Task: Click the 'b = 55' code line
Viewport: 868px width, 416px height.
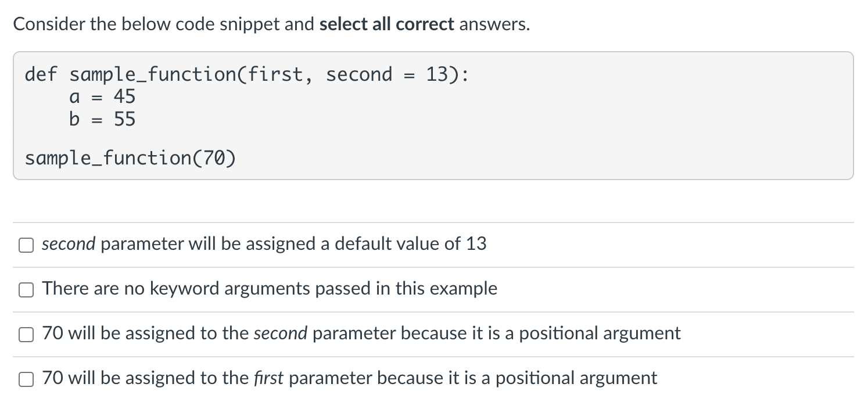Action: (x=102, y=119)
